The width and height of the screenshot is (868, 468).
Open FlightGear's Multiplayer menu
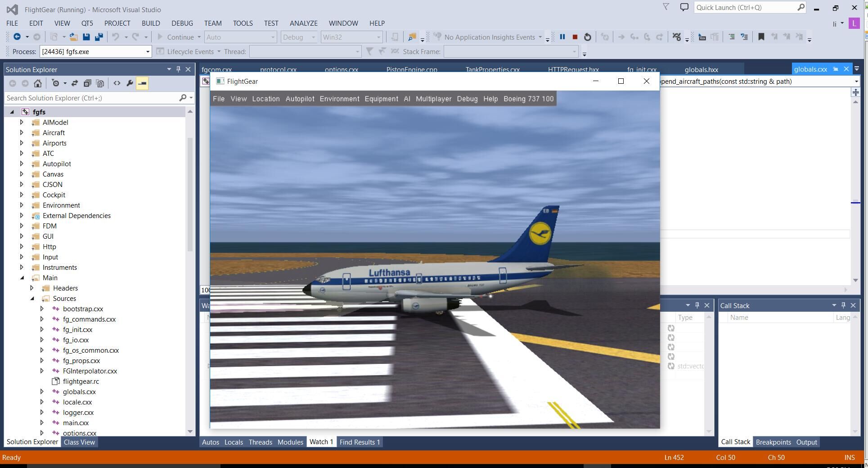[x=433, y=99]
